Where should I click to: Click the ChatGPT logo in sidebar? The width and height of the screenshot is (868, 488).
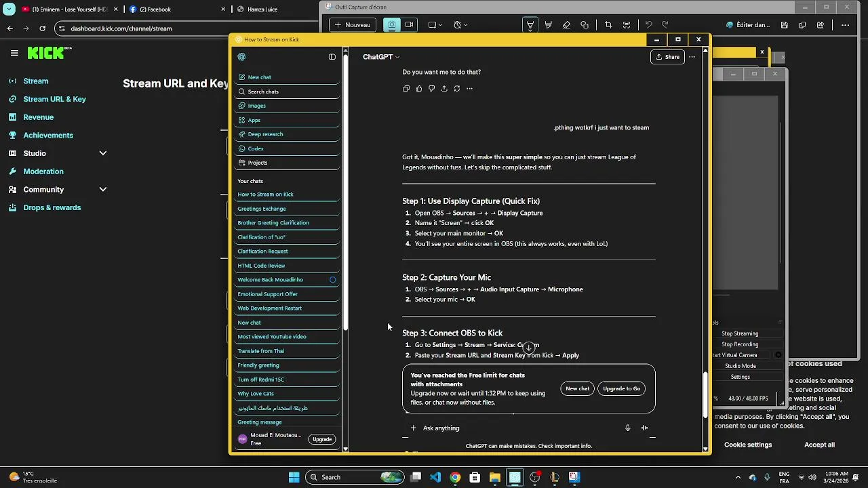coord(242,57)
